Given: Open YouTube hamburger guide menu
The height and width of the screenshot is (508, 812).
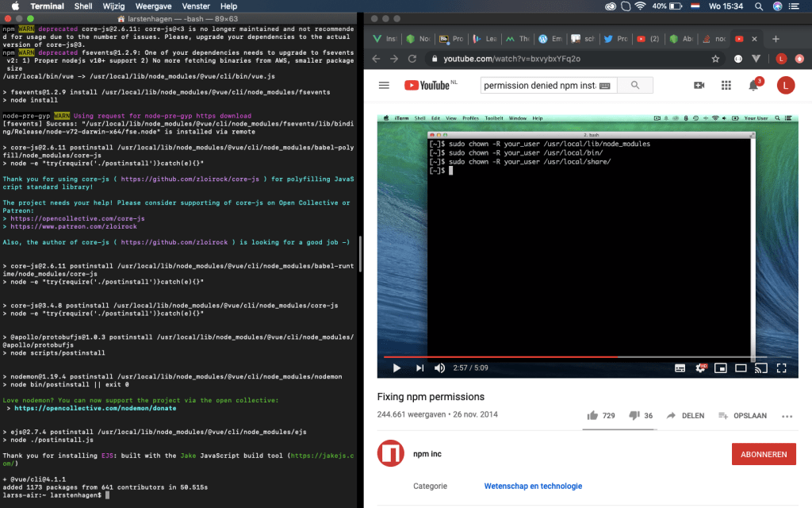Looking at the screenshot, I should [x=385, y=85].
